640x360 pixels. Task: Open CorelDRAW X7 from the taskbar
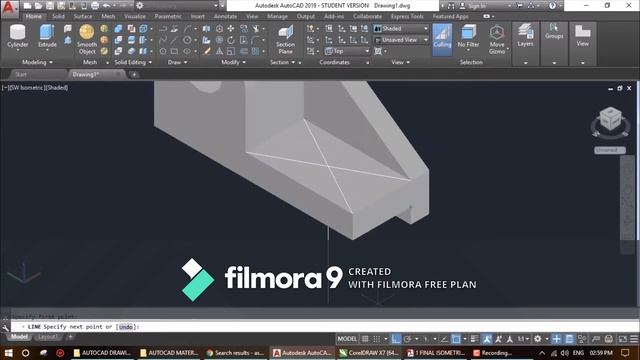(369, 353)
